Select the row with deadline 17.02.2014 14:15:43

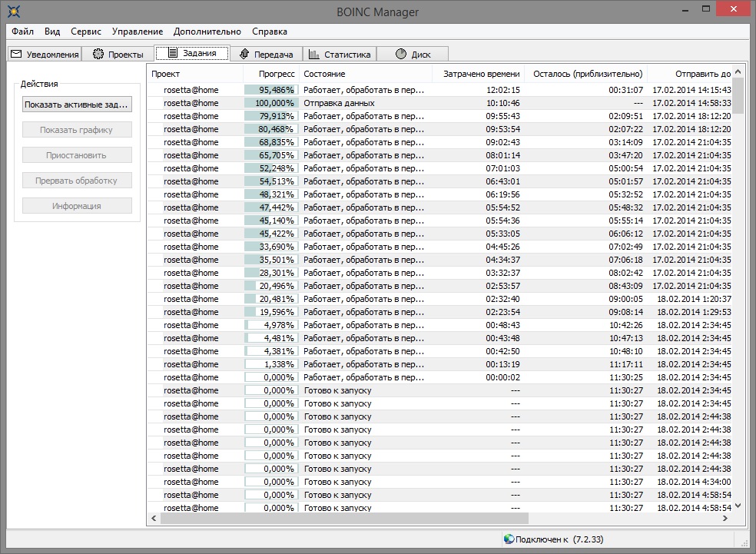439,90
